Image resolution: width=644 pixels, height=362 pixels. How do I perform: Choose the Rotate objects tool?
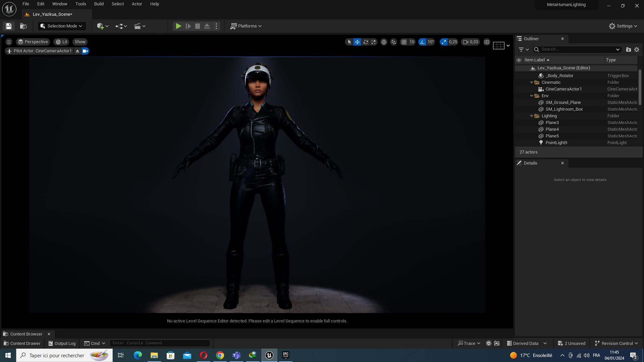tap(366, 42)
